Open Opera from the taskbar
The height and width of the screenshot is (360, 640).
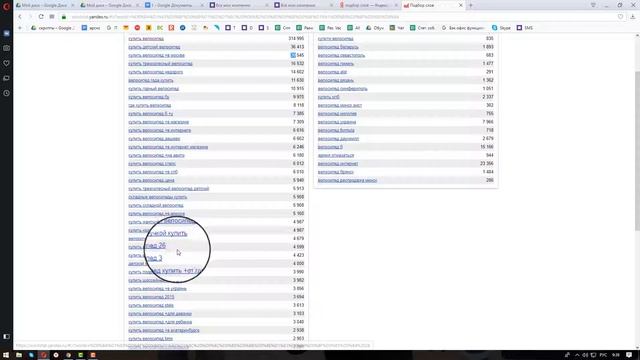[x=44, y=355]
